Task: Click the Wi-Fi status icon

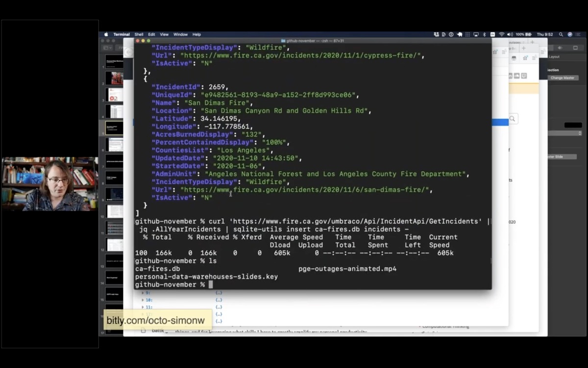Action: pos(502,34)
